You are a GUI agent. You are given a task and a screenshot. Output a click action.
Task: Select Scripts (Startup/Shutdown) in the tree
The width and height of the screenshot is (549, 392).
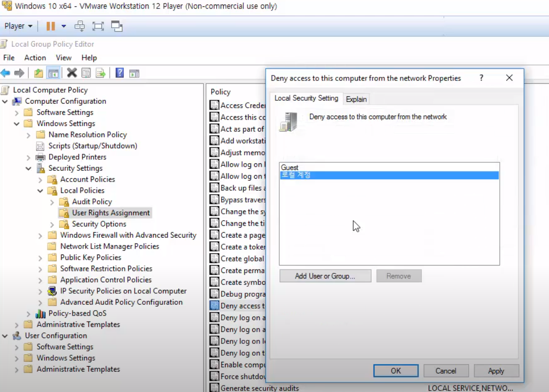click(92, 146)
